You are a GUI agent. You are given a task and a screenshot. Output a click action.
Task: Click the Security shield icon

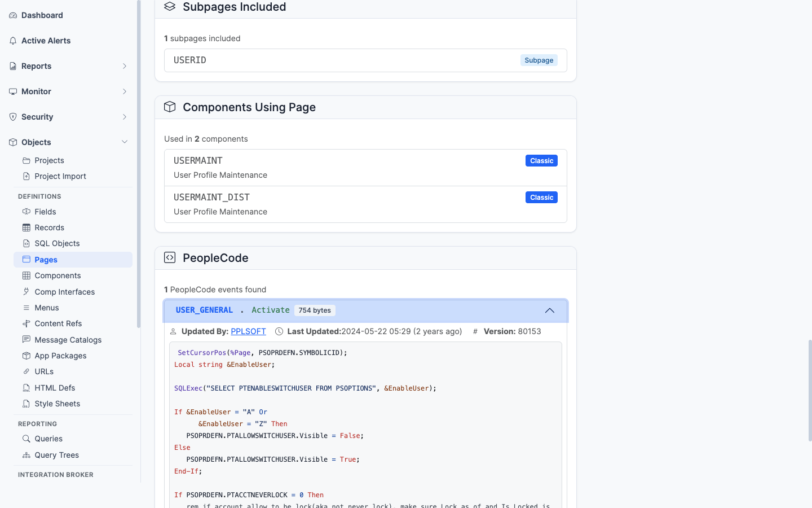(13, 117)
